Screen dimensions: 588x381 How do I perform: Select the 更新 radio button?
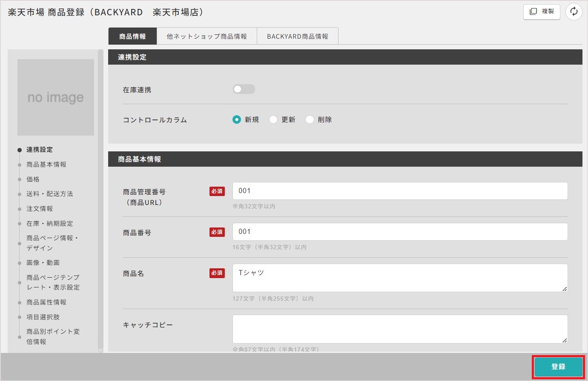coord(273,119)
